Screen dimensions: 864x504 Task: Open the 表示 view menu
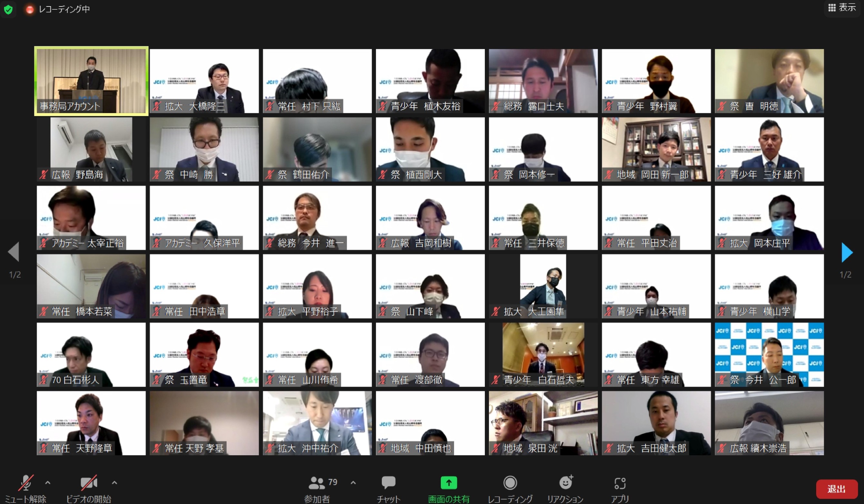point(842,7)
